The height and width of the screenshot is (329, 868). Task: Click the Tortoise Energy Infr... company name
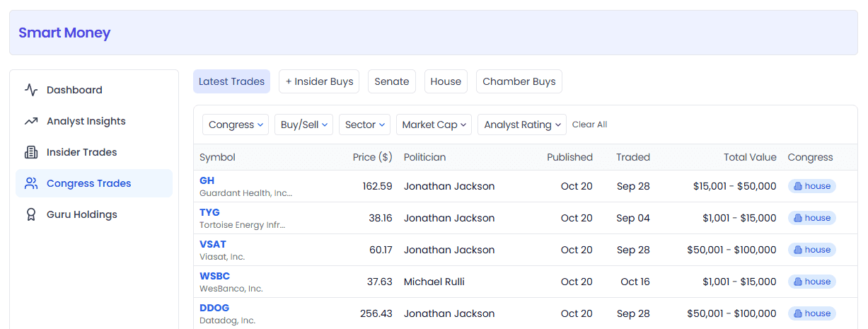[x=242, y=225]
